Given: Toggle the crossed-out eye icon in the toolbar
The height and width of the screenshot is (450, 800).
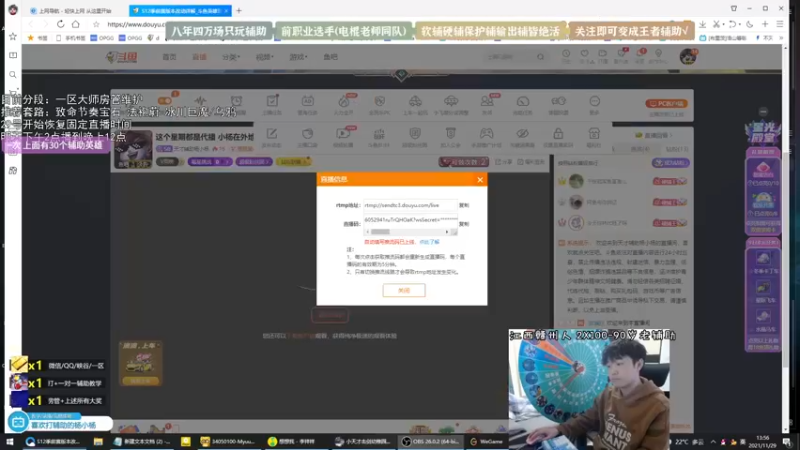Looking at the screenshot, I should click(x=522, y=134).
